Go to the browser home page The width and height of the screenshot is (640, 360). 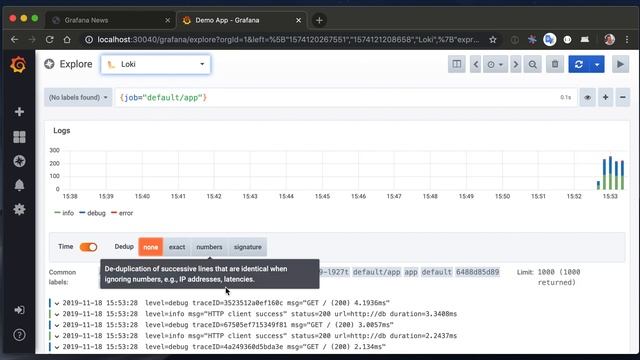(x=67, y=40)
